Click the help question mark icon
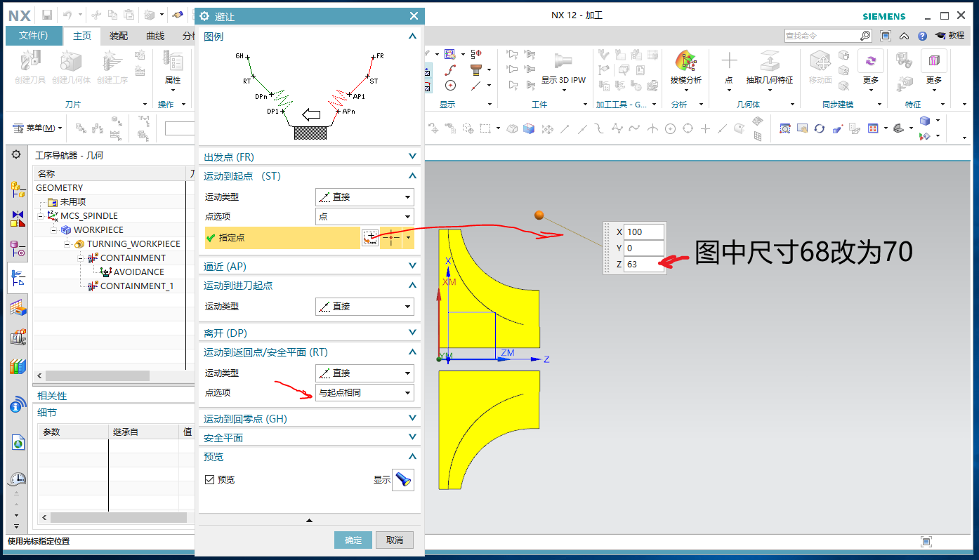The width and height of the screenshot is (979, 560). tap(922, 36)
